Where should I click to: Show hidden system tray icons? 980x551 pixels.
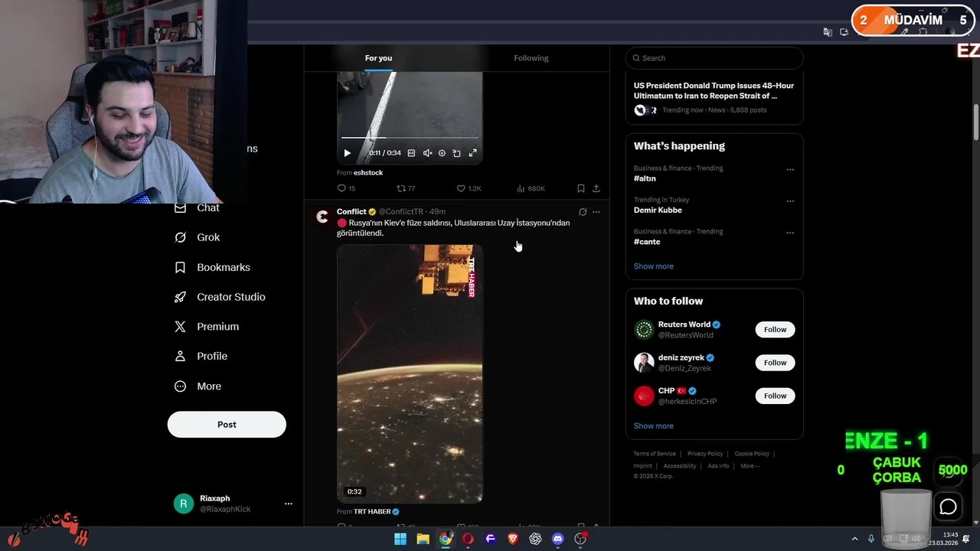coord(854,540)
